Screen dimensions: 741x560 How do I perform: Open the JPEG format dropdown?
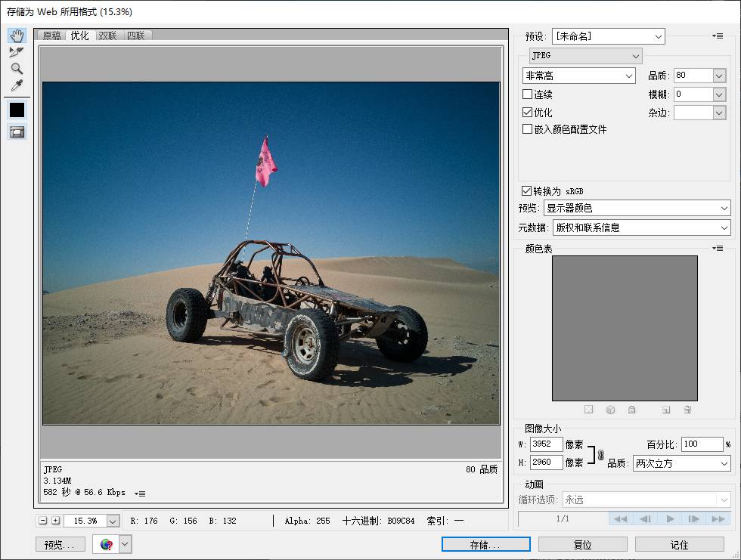click(585, 56)
